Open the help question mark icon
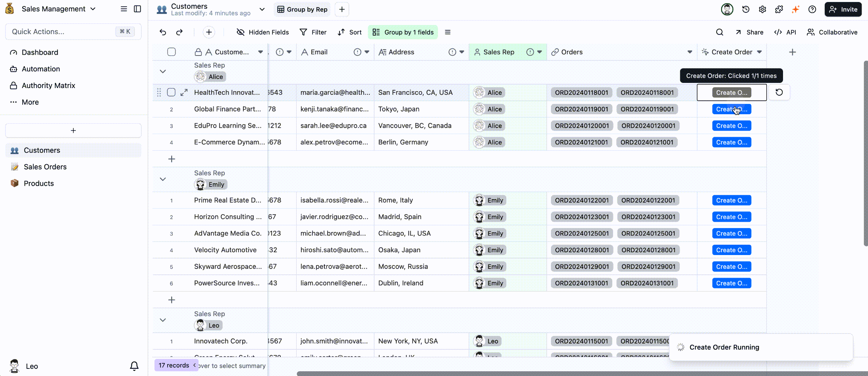This screenshot has width=868, height=376. click(x=812, y=9)
